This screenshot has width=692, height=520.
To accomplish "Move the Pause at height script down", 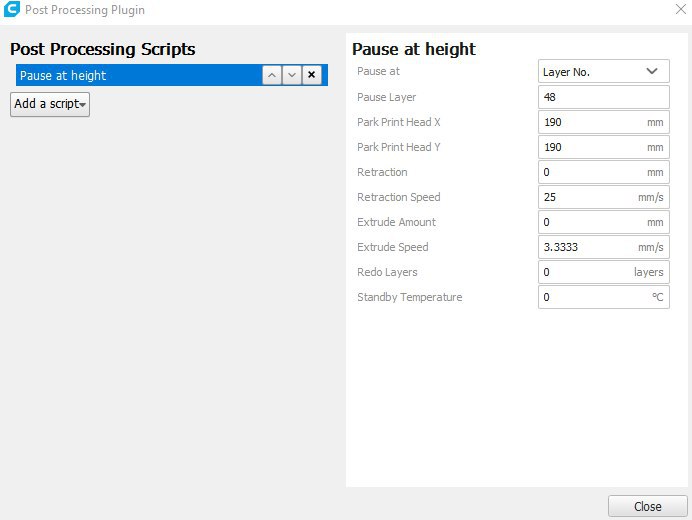I will click(292, 76).
